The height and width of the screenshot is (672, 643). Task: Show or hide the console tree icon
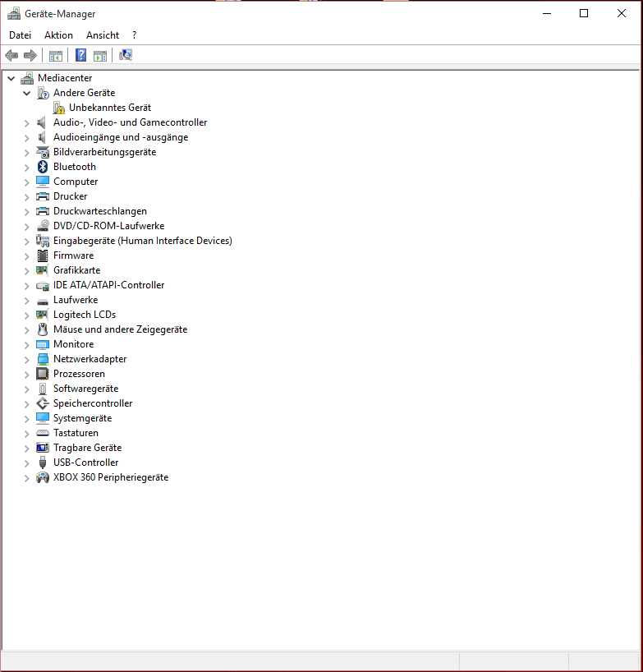56,56
